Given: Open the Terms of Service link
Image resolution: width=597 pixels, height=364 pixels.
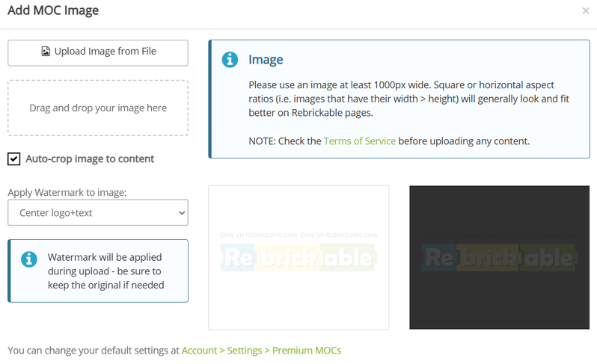Looking at the screenshot, I should (359, 141).
